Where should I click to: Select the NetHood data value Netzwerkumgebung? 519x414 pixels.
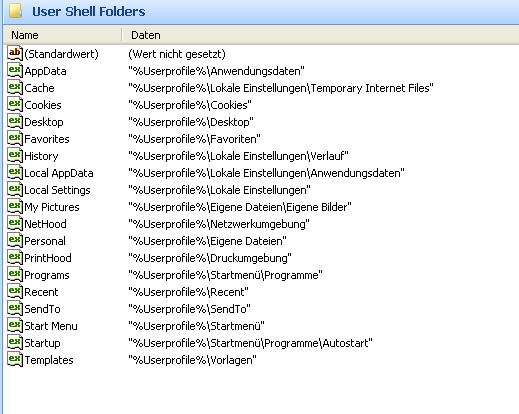tap(219, 224)
